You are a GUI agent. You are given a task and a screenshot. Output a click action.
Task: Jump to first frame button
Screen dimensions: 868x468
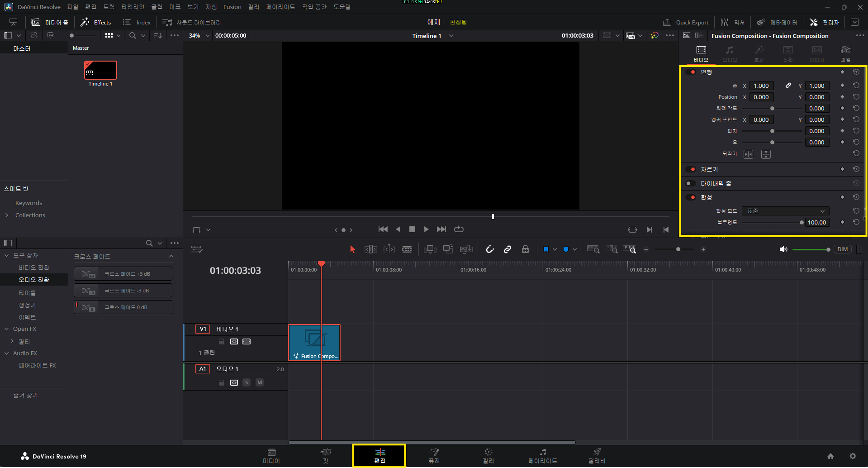[383, 229]
